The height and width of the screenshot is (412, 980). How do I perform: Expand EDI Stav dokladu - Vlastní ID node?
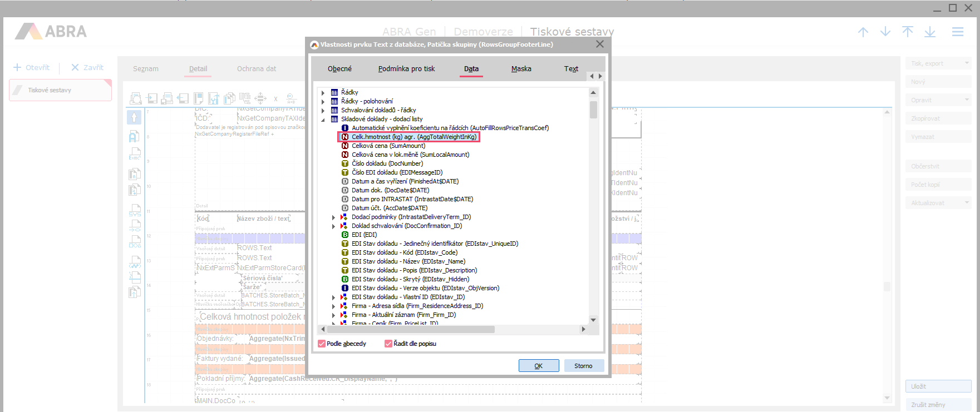(334, 297)
